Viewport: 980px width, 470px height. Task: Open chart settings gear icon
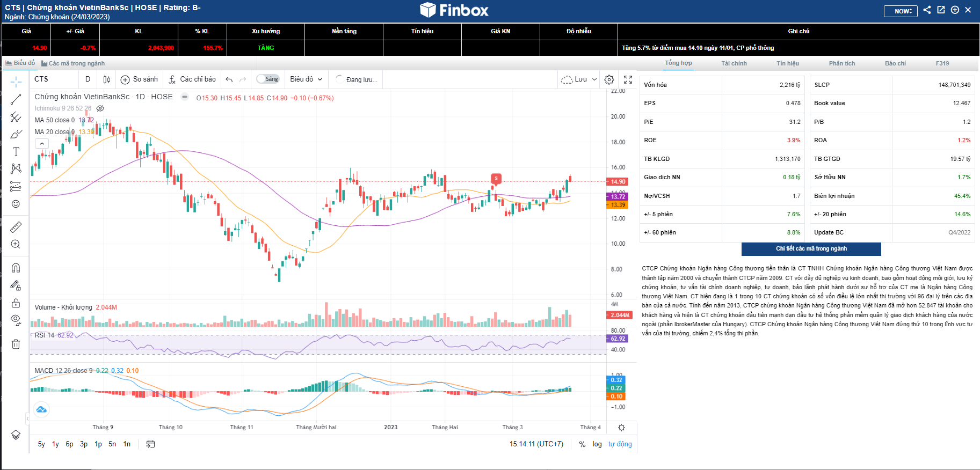click(x=609, y=79)
